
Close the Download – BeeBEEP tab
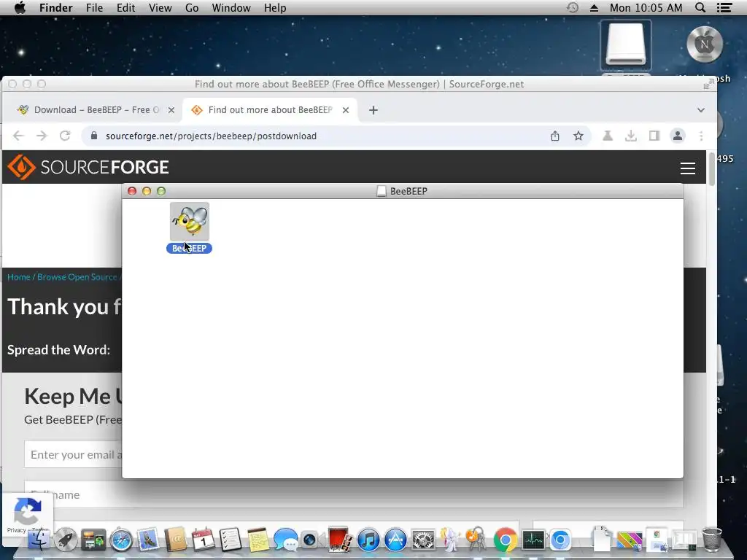point(171,110)
